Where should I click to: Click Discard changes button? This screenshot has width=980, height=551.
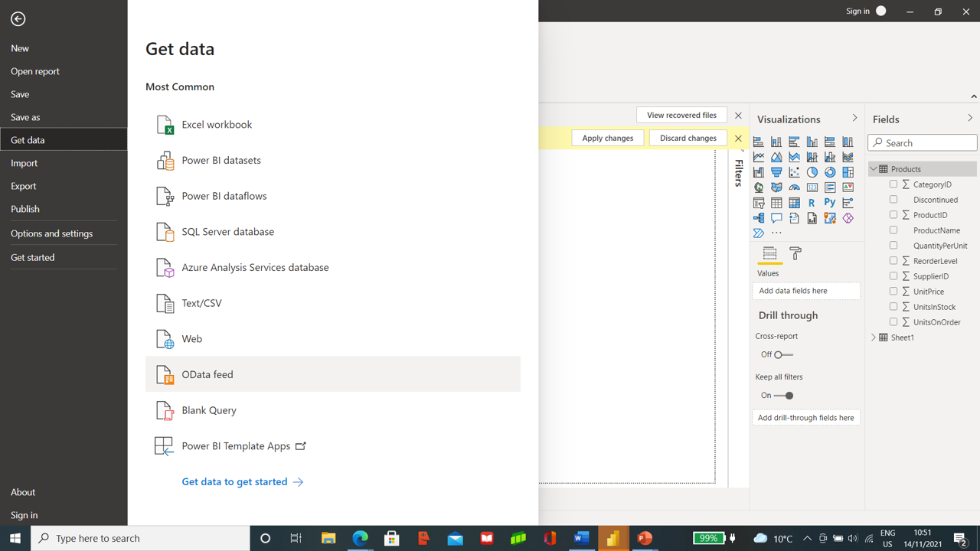pos(688,139)
